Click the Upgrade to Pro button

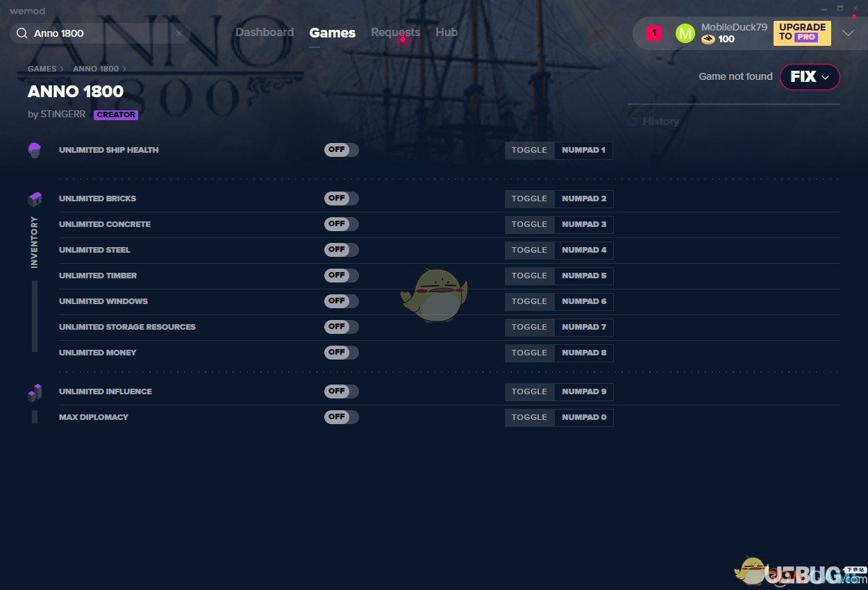click(802, 33)
